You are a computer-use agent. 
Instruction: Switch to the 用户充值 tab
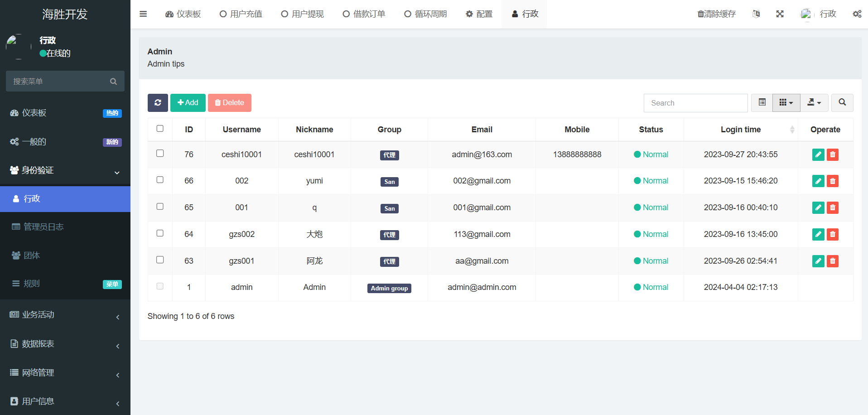coord(241,14)
